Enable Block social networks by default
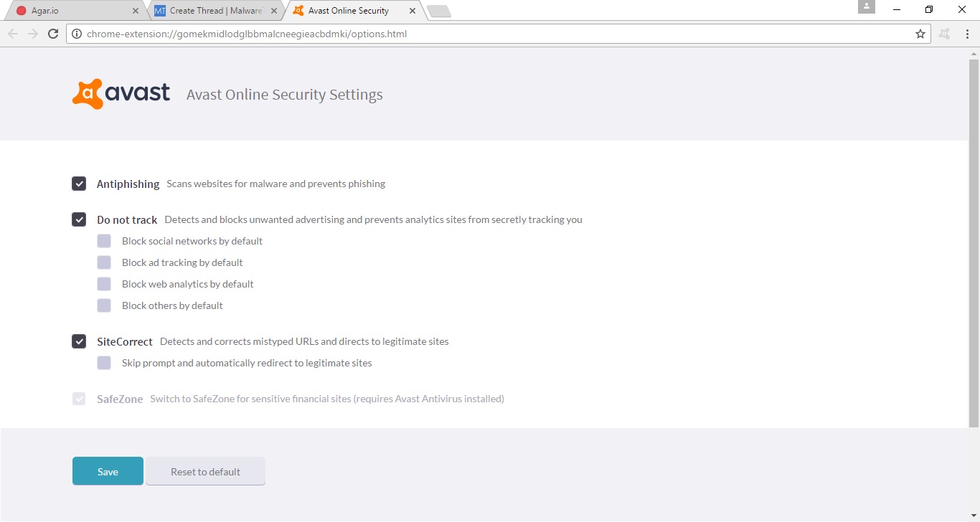Screen dimensions: 980x522 point(104,241)
